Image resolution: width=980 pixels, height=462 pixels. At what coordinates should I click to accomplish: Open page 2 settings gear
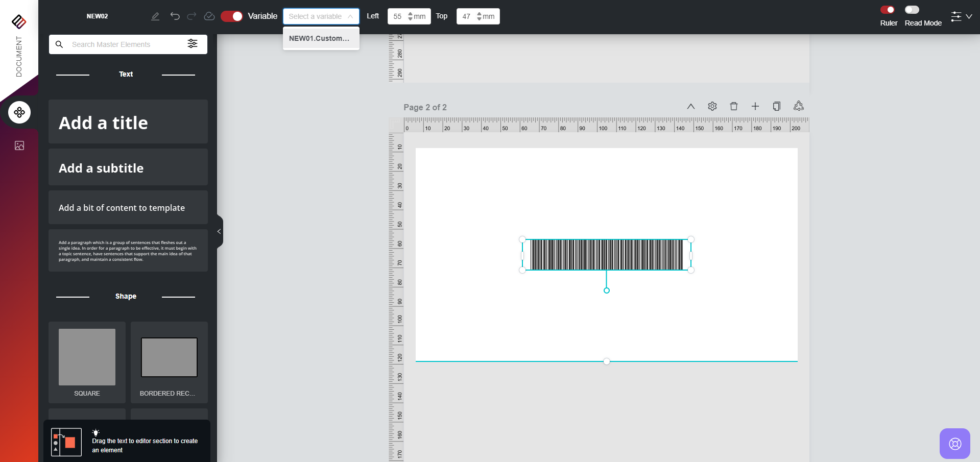(712, 106)
